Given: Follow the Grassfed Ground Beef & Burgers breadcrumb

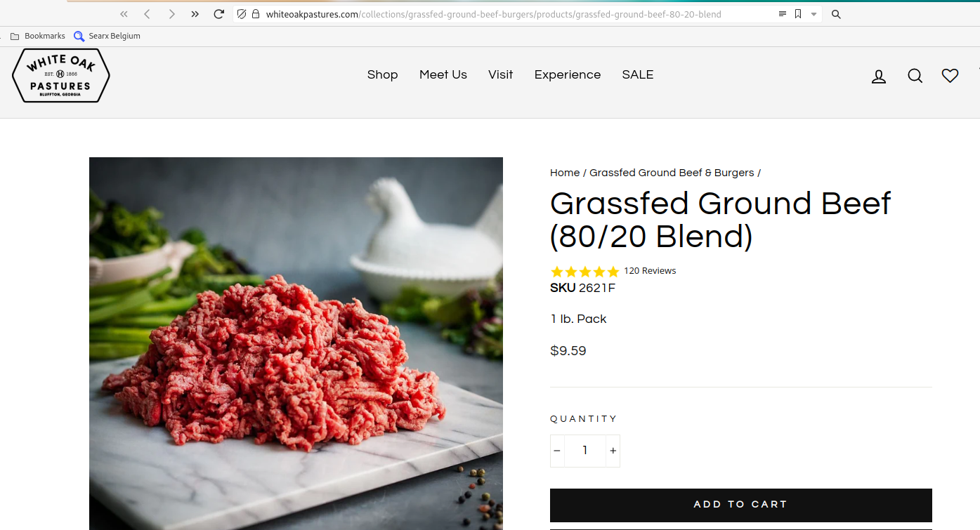Looking at the screenshot, I should coord(672,173).
